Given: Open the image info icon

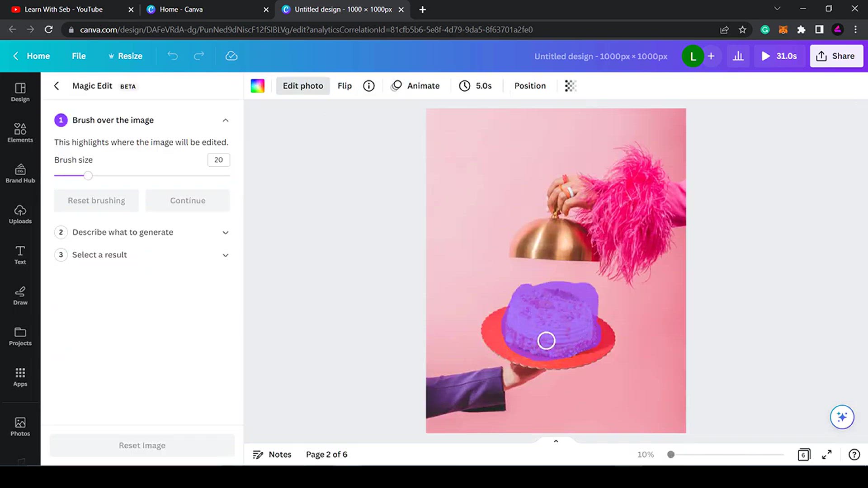Looking at the screenshot, I should pyautogui.click(x=369, y=86).
